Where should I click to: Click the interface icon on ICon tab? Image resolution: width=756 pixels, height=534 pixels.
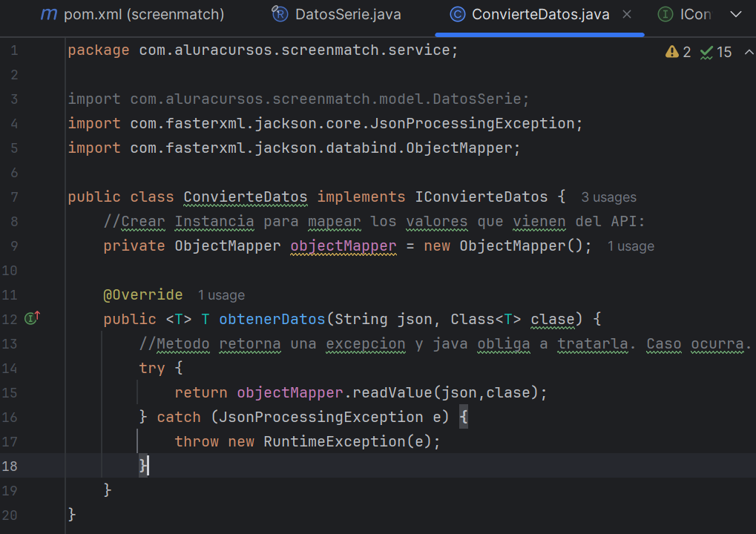[x=665, y=14]
